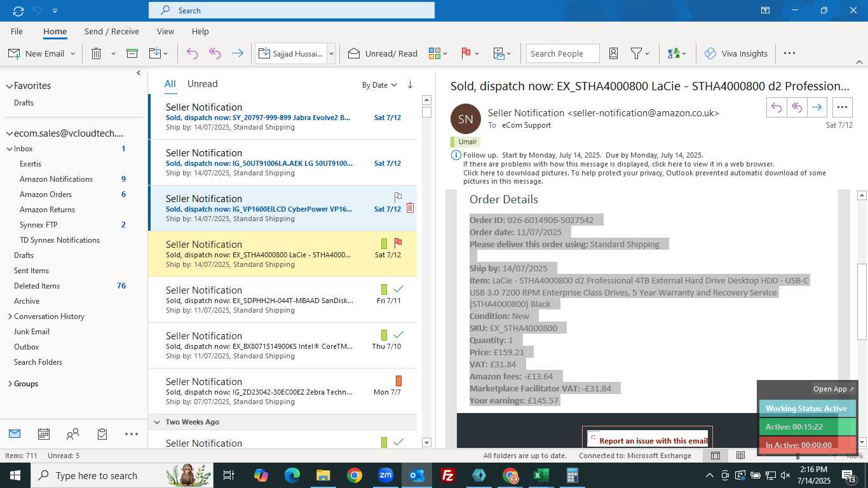Open the Send / Receive tab
This screenshot has width=868, height=488.
[112, 31]
